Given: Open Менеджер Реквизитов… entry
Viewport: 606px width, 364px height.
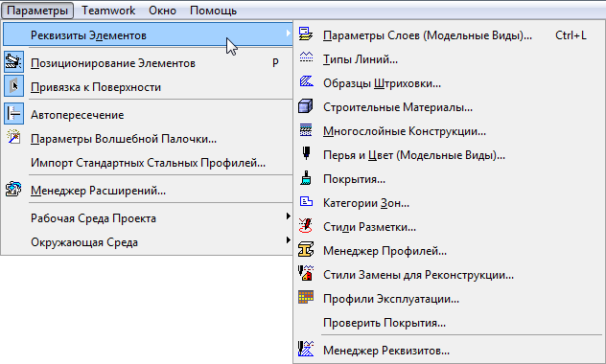Looking at the screenshot, I should (386, 350).
